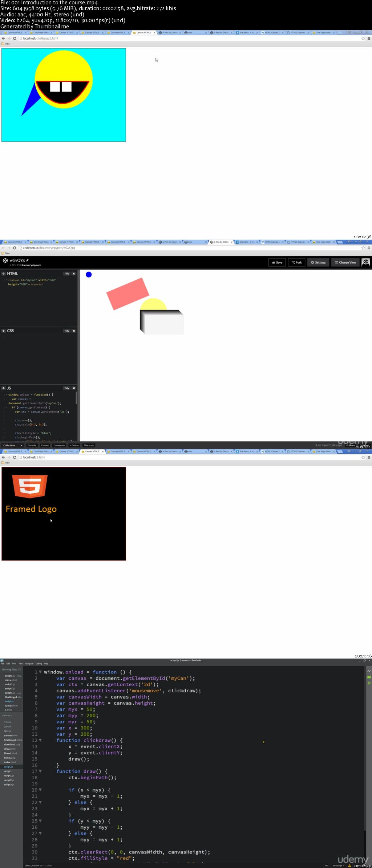The width and height of the screenshot is (372, 868).
Task: Open the View menu in Brackets
Action: [x=20, y=663]
